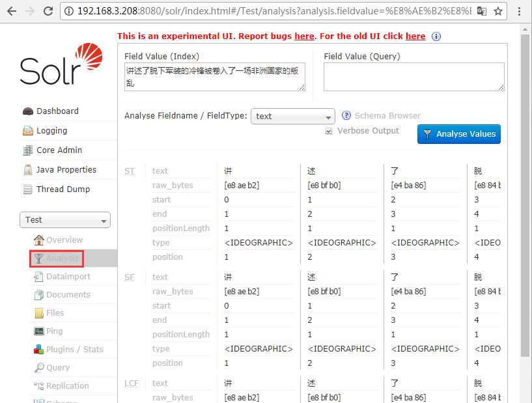Open the Test core selector dropdown
This screenshot has width=532, height=403.
click(65, 220)
